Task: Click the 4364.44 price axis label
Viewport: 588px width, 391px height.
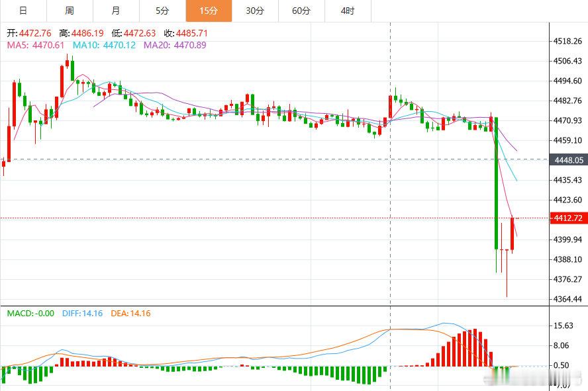Action: 567,299
